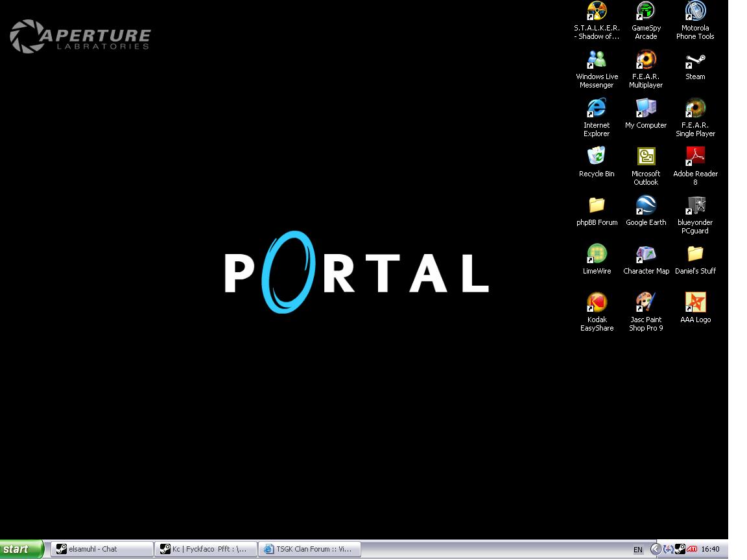
Task: Open the S.T.A.L.K.E.R. desktop shortcut
Action: (597, 12)
